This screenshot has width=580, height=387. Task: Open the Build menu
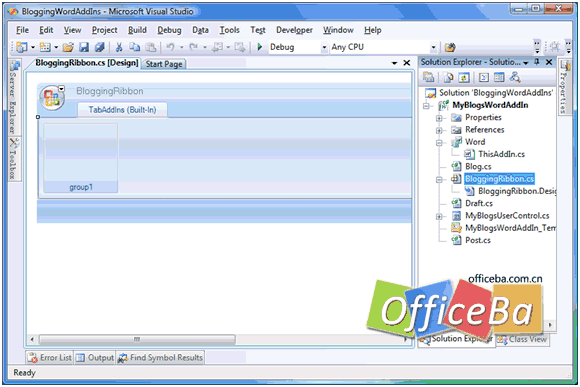(137, 30)
